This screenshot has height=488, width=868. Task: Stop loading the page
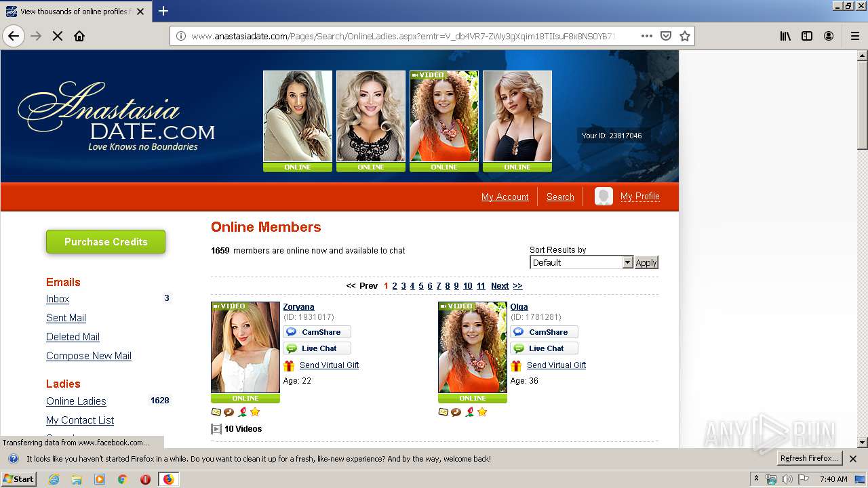click(58, 36)
